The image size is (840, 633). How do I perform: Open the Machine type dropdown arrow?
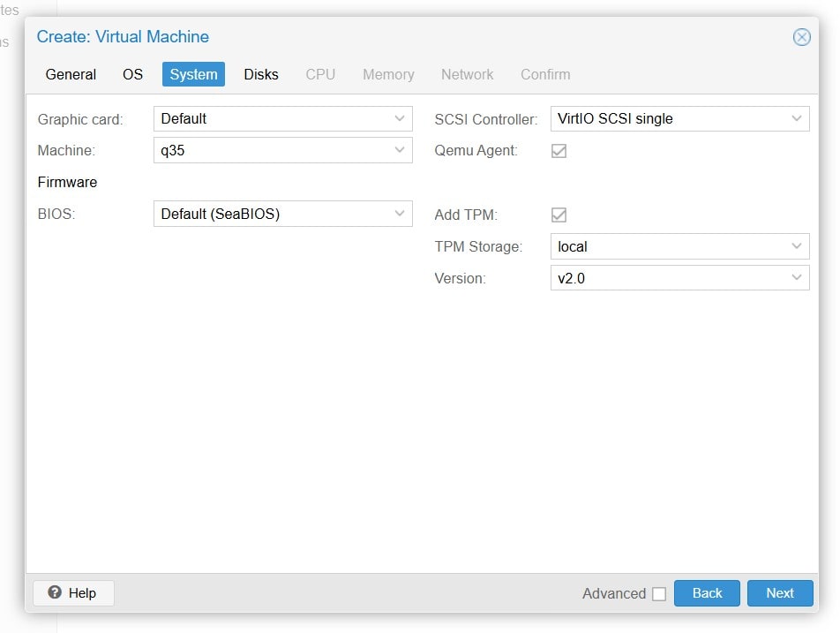click(x=400, y=150)
